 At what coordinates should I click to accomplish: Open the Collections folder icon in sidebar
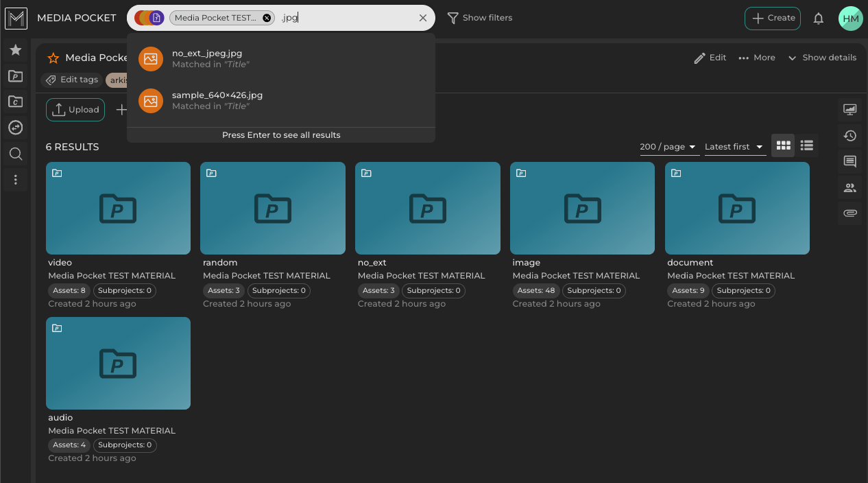tap(15, 102)
